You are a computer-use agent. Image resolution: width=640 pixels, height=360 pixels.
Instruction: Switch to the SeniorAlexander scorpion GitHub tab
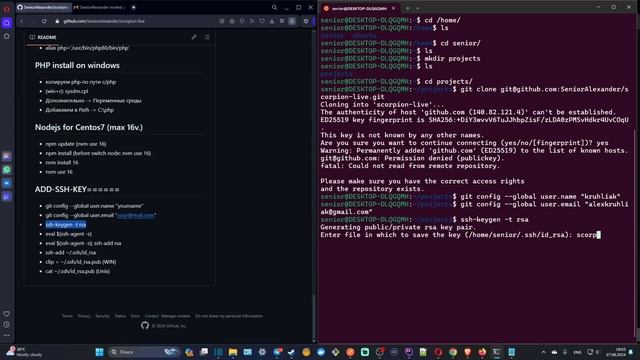tap(43, 7)
